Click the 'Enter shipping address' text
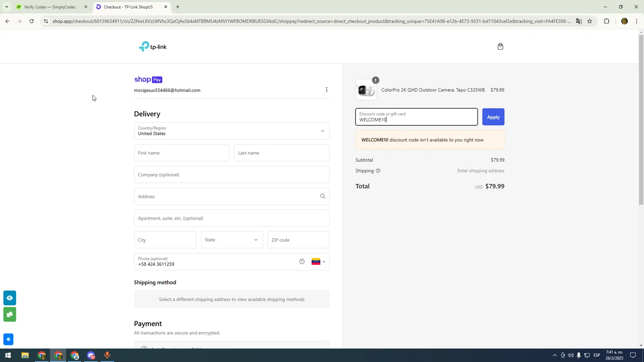The width and height of the screenshot is (644, 362). click(x=480, y=171)
